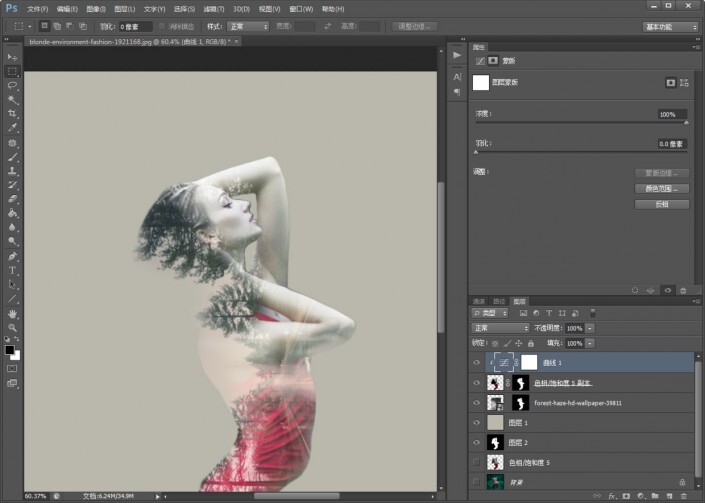The height and width of the screenshot is (503, 705).
Task: Show the 背景 layer
Action: tap(476, 481)
